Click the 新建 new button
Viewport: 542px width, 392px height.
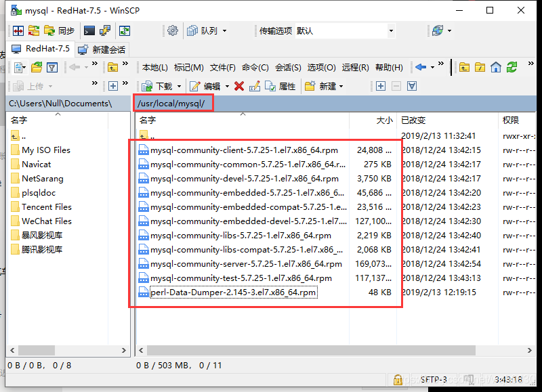[x=320, y=87]
